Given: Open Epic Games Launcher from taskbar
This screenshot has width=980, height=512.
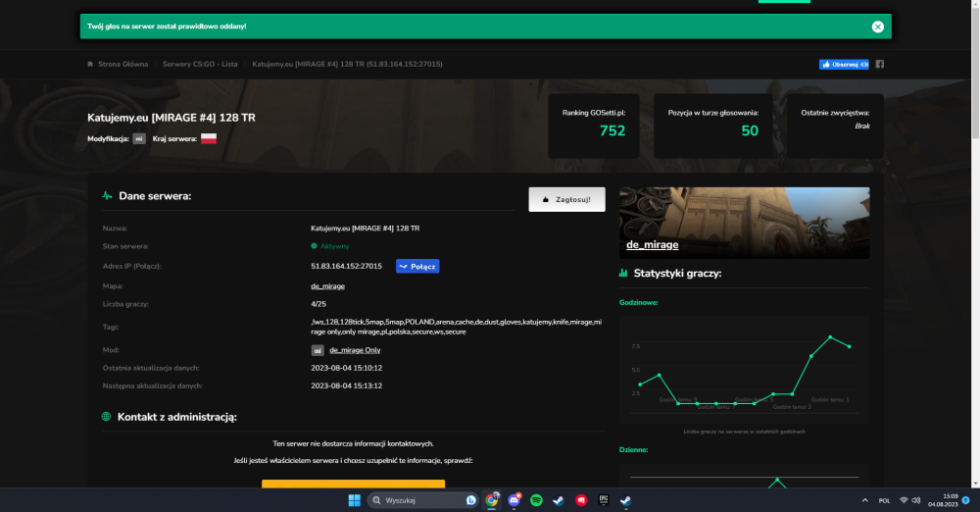Looking at the screenshot, I should click(603, 500).
